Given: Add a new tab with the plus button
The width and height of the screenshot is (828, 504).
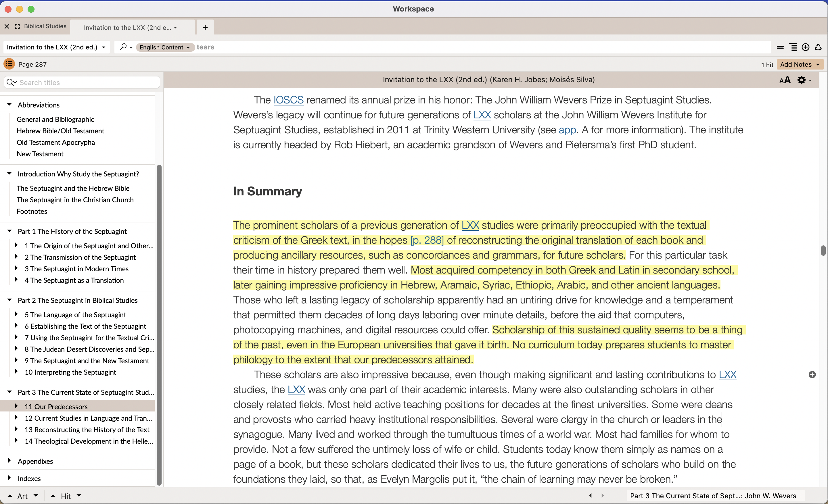Looking at the screenshot, I should point(205,28).
